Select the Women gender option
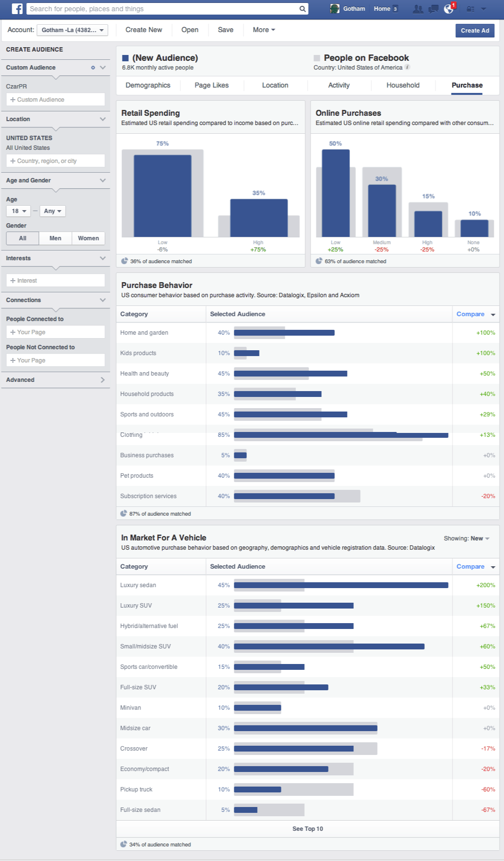 click(x=88, y=238)
